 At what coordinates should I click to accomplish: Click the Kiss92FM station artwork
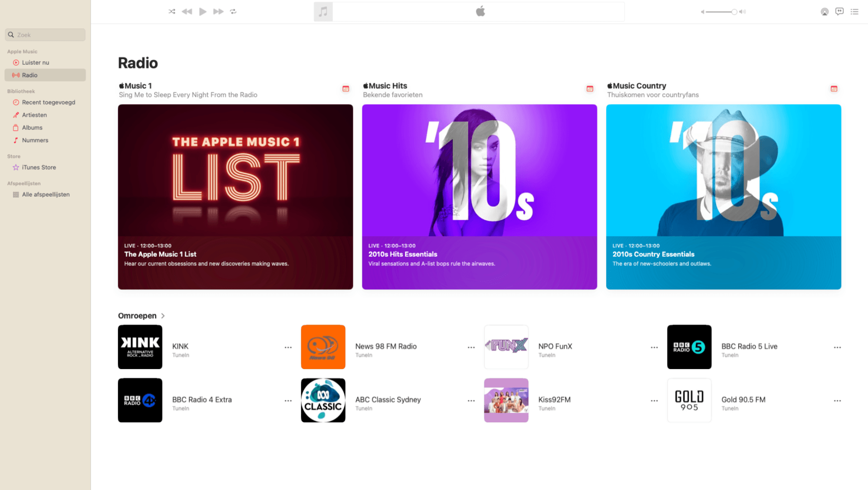click(x=506, y=400)
